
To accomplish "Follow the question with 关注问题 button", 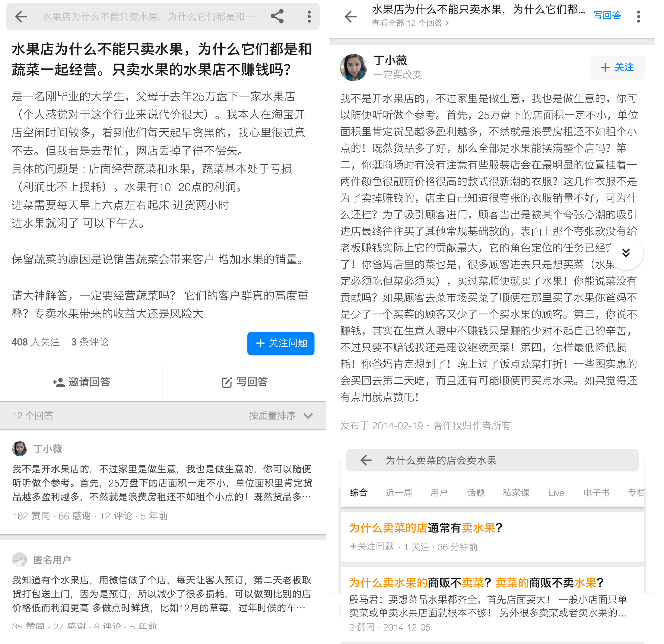I will pyautogui.click(x=281, y=343).
